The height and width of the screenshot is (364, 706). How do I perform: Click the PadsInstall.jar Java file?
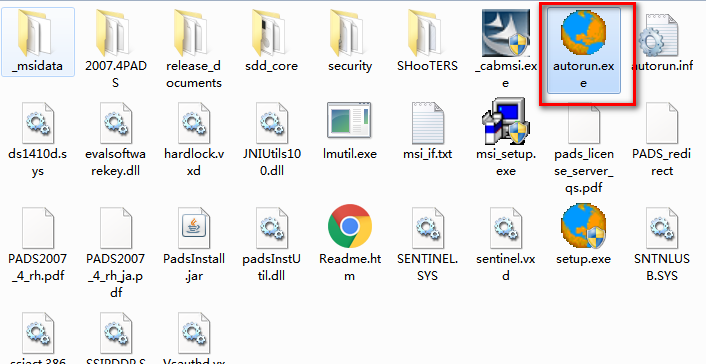(x=194, y=245)
